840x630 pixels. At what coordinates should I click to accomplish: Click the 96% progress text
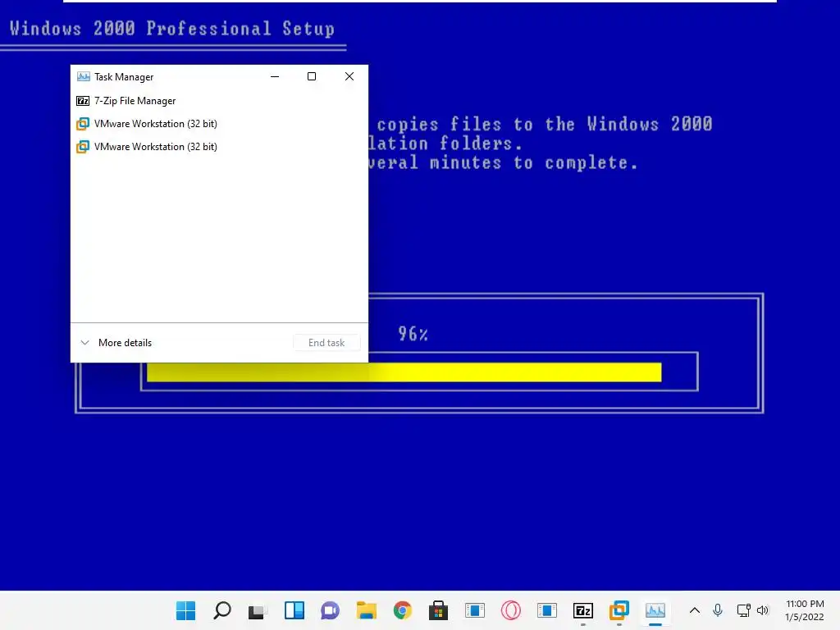(x=413, y=334)
